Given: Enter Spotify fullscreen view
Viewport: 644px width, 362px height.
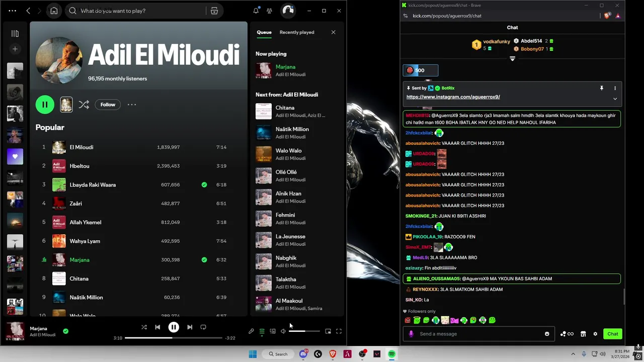Looking at the screenshot, I should tap(339, 331).
